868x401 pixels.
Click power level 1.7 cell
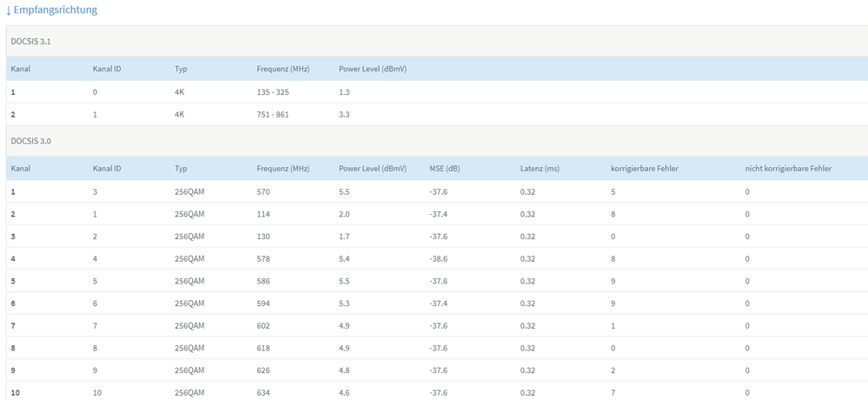click(344, 237)
